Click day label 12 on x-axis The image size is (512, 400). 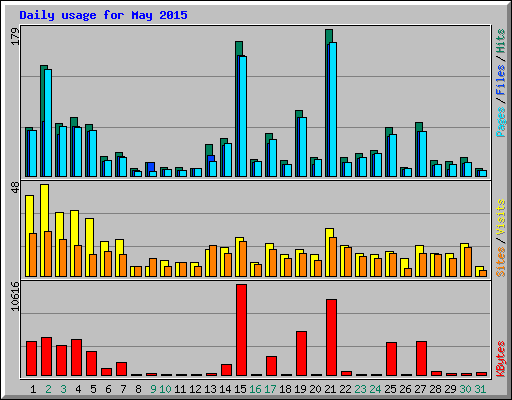(x=195, y=389)
